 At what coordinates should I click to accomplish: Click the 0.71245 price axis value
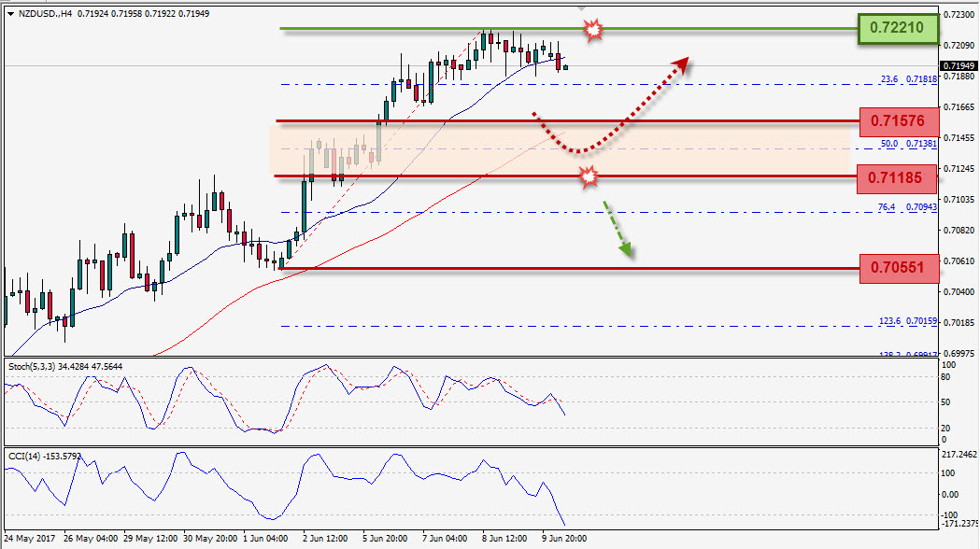pos(959,169)
